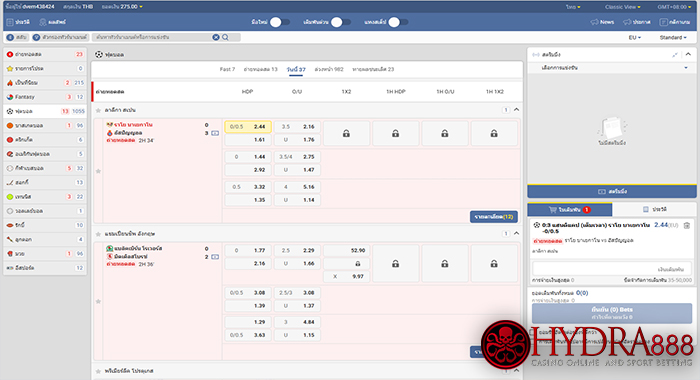Viewport: 700px width, 380px height.
Task: Open the EU odds format dropdown
Action: (x=634, y=38)
